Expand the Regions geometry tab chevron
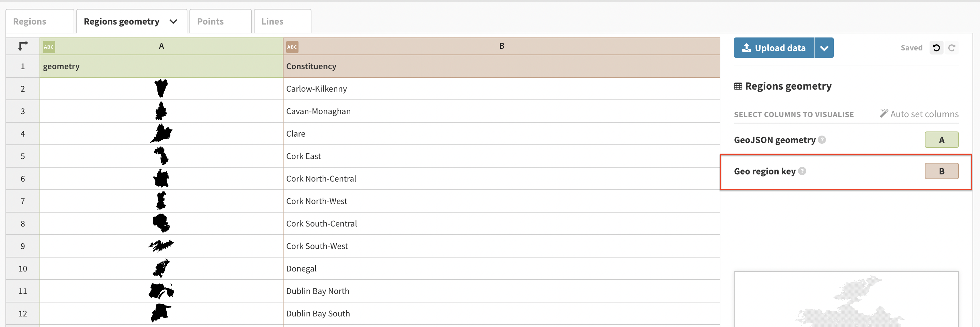Image resolution: width=980 pixels, height=327 pixels. 173,22
